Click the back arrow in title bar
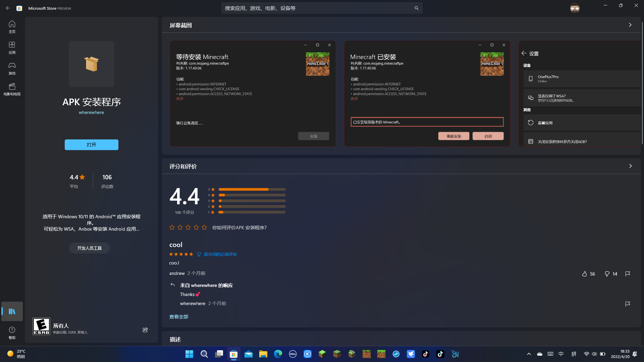Screen dimensions: 644x362 pyautogui.click(x=8, y=8)
